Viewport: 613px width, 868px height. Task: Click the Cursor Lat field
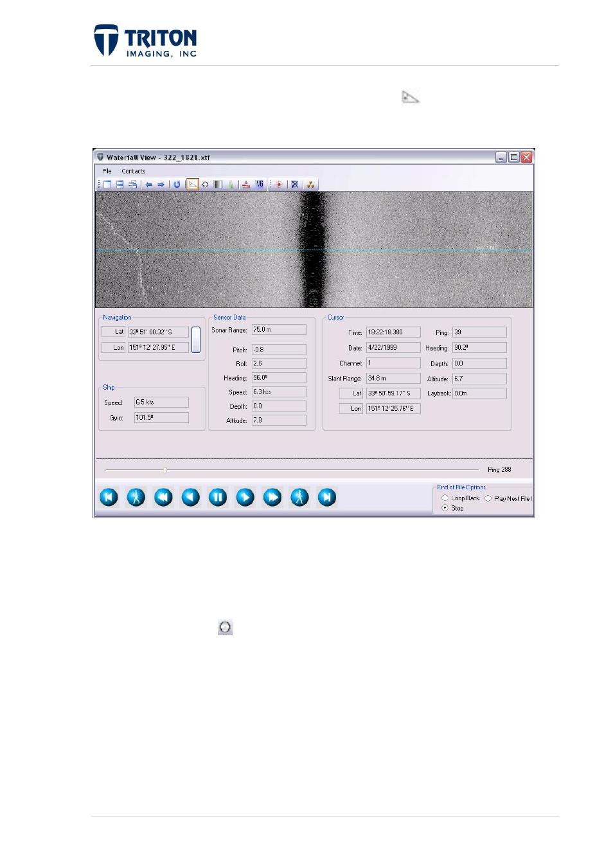click(393, 393)
